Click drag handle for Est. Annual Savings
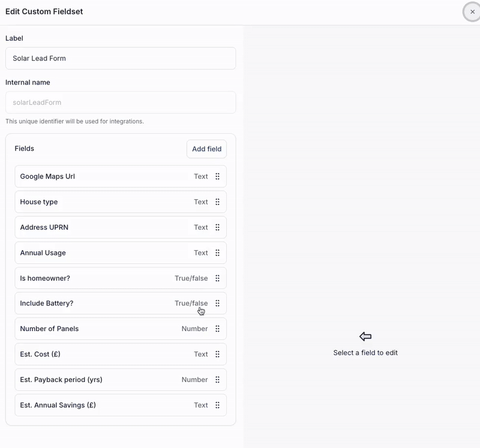This screenshot has width=480, height=448. [217, 405]
